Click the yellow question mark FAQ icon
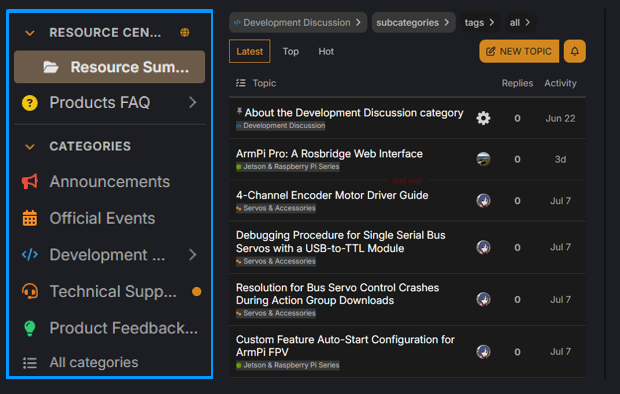Image resolution: width=620 pixels, height=394 pixels. pyautogui.click(x=30, y=103)
